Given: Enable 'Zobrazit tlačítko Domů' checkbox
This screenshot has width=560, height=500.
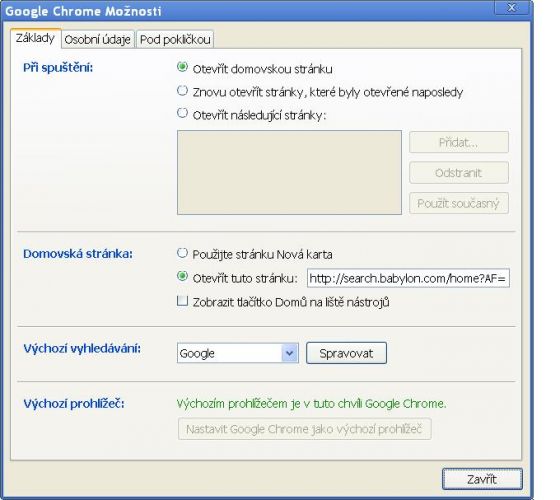Looking at the screenshot, I should point(182,301).
